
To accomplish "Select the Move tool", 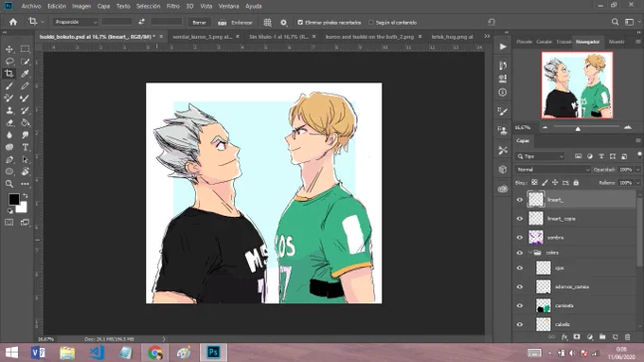I will [9, 49].
